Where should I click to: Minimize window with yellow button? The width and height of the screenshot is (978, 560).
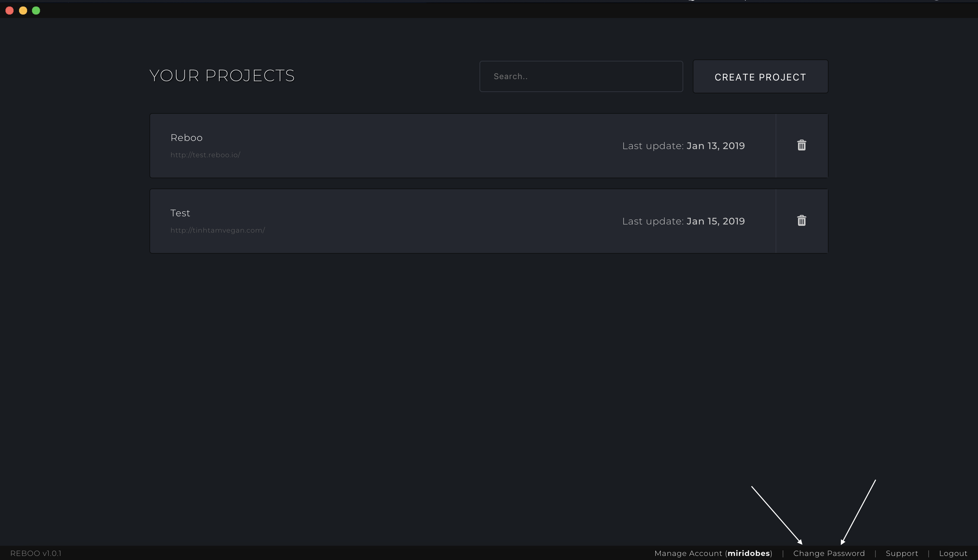23,11
